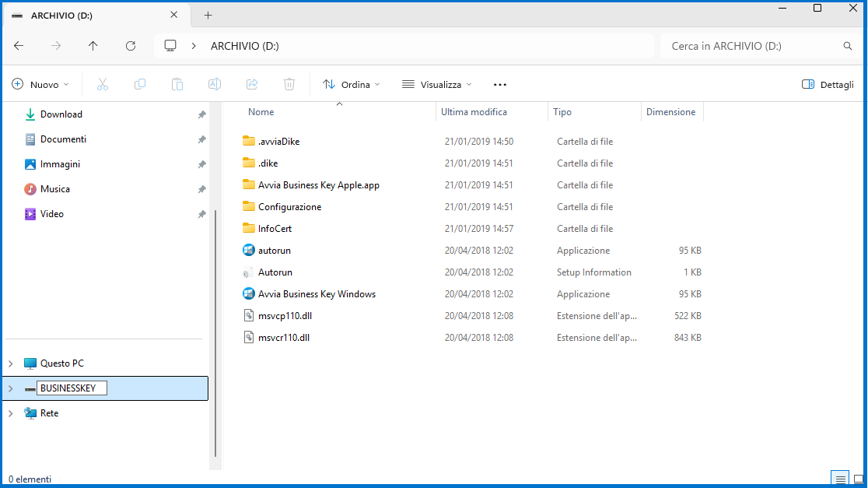Open Download in the sidebar
Image resolution: width=868 pixels, height=488 pixels.
coord(61,114)
